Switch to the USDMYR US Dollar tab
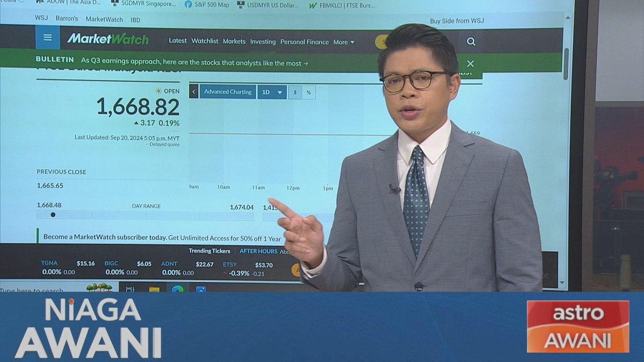This screenshot has height=362, width=644. coord(268,5)
